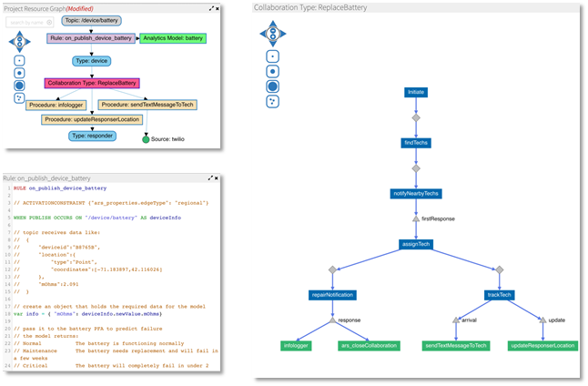Select smallest node size in Project Resource Graph
The image size is (588, 386).
click(x=19, y=59)
